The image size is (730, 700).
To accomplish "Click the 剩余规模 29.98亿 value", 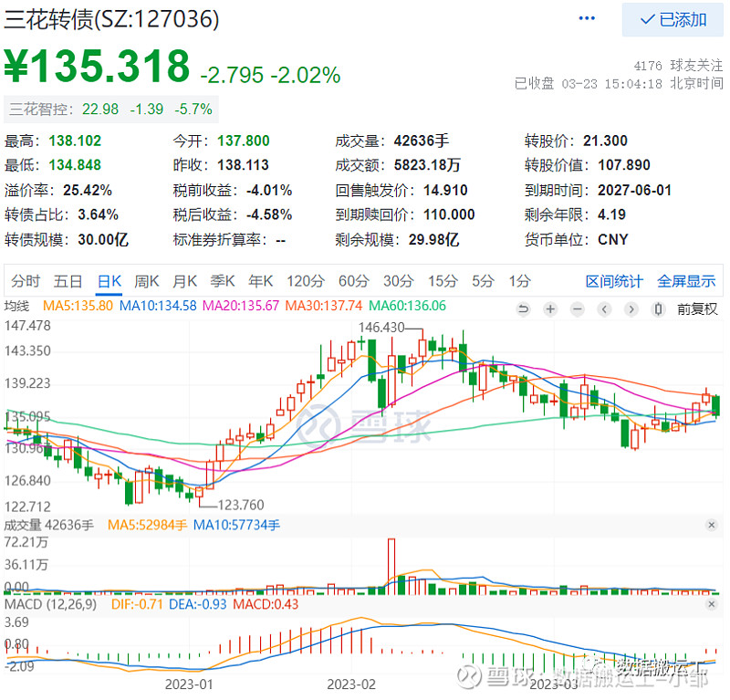I will (434, 239).
